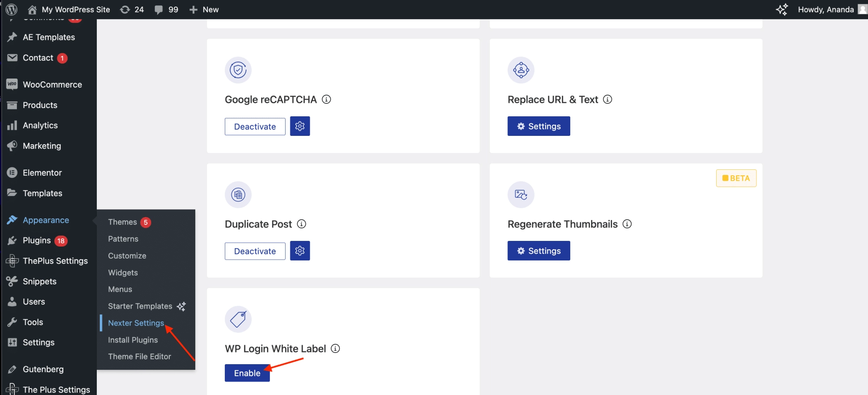Click the Regenerate Thumbnails image icon
The height and width of the screenshot is (395, 868).
pyautogui.click(x=521, y=194)
